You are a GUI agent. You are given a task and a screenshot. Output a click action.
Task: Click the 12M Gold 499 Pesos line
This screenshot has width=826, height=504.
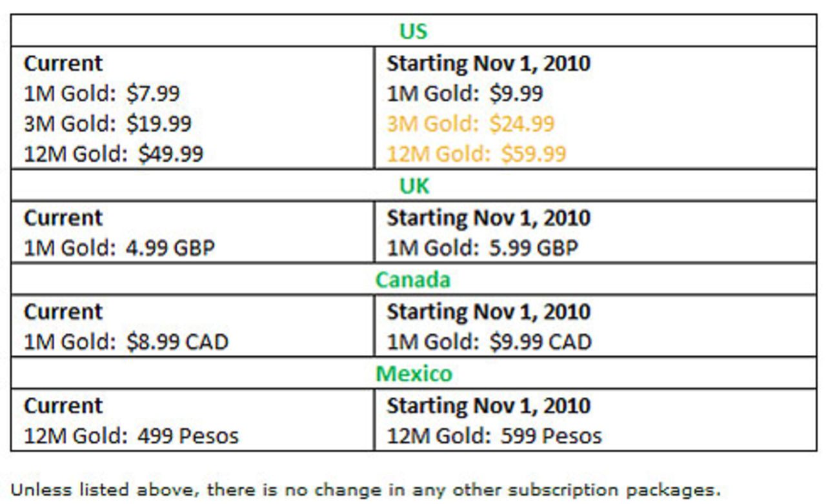pos(131,436)
